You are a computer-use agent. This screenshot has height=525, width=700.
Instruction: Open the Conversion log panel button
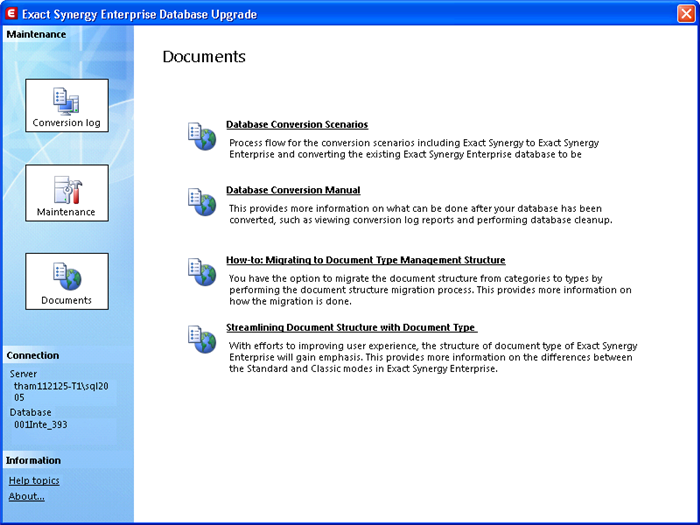pyautogui.click(x=67, y=105)
